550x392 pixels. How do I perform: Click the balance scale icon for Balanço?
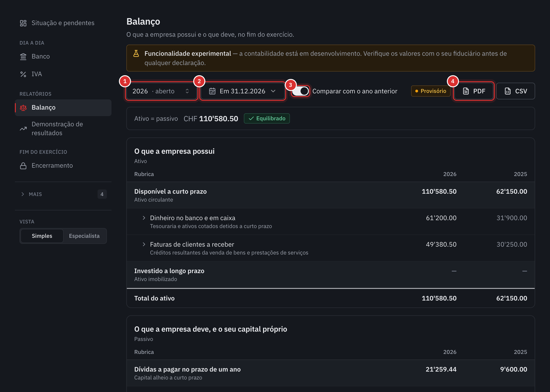23,108
